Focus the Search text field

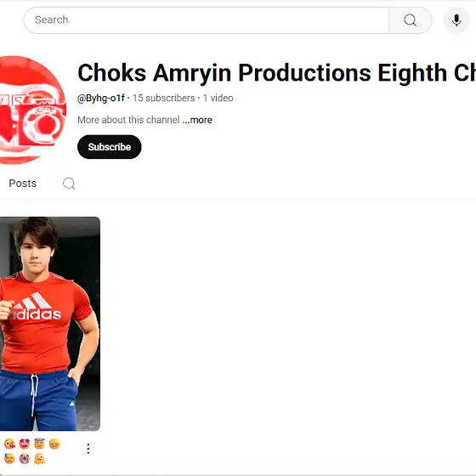pyautogui.click(x=206, y=20)
